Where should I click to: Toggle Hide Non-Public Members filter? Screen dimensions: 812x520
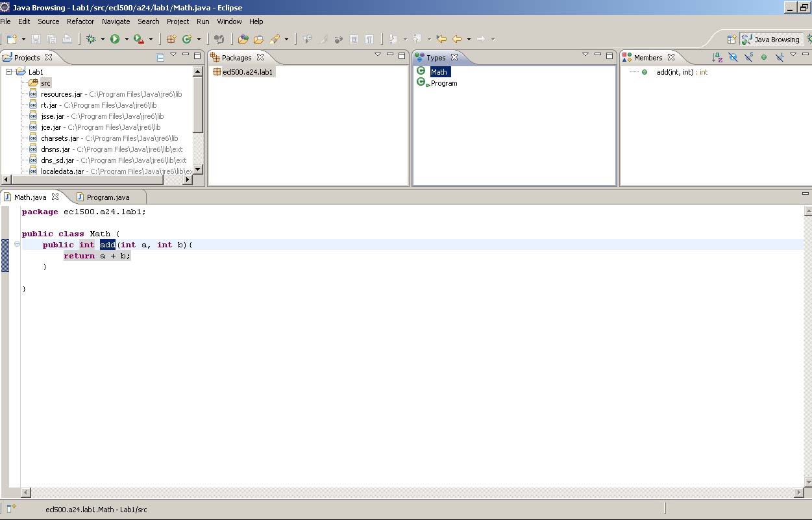764,57
